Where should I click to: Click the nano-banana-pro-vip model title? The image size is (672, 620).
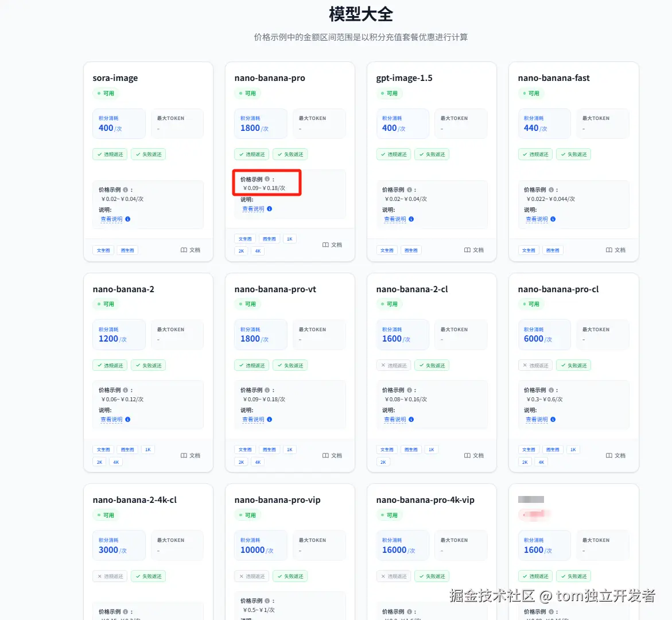(277, 500)
